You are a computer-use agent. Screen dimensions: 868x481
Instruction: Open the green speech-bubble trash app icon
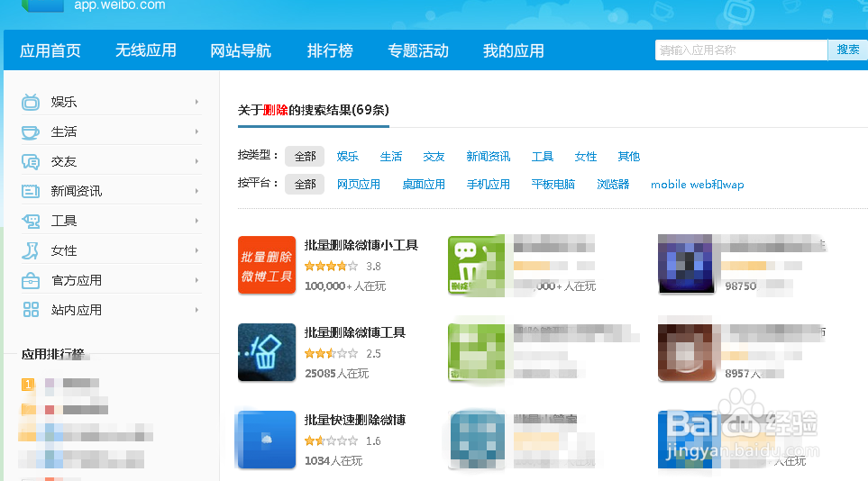pos(477,265)
